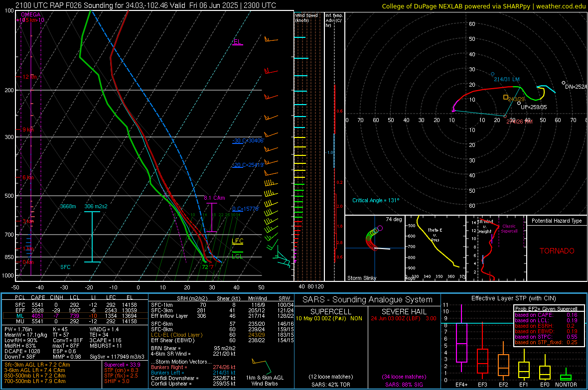Viewport: 588px width, 390px height.
Task: Click the BRN Shear = 95 m2/s2 line
Action: pyautogui.click(x=193, y=348)
